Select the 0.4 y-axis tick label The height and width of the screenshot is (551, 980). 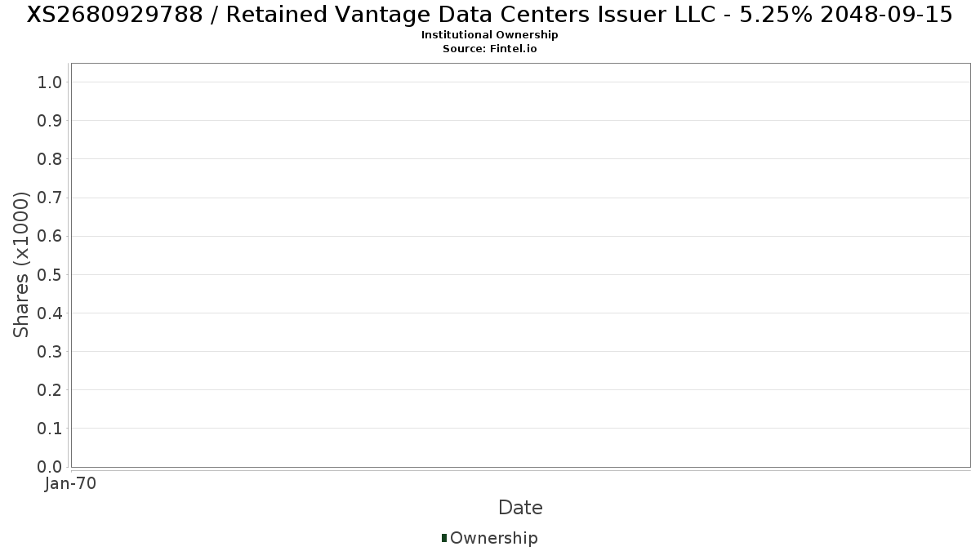click(x=50, y=313)
